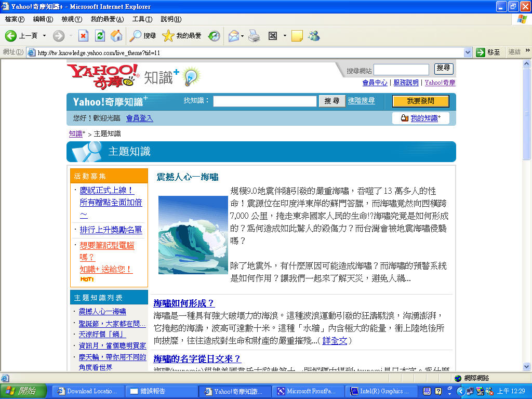Refresh the page using the green arrows icon
This screenshot has width=532, height=399.
click(100, 36)
